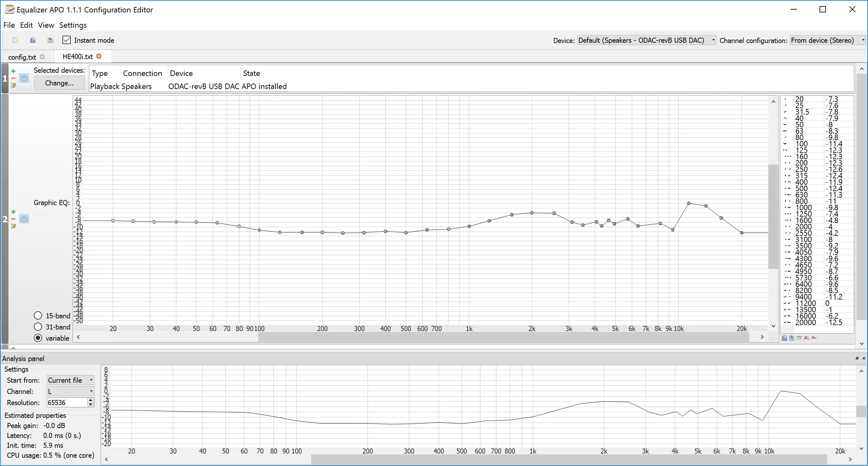Select the 31-band radio option
The height and width of the screenshot is (466, 868).
[38, 327]
